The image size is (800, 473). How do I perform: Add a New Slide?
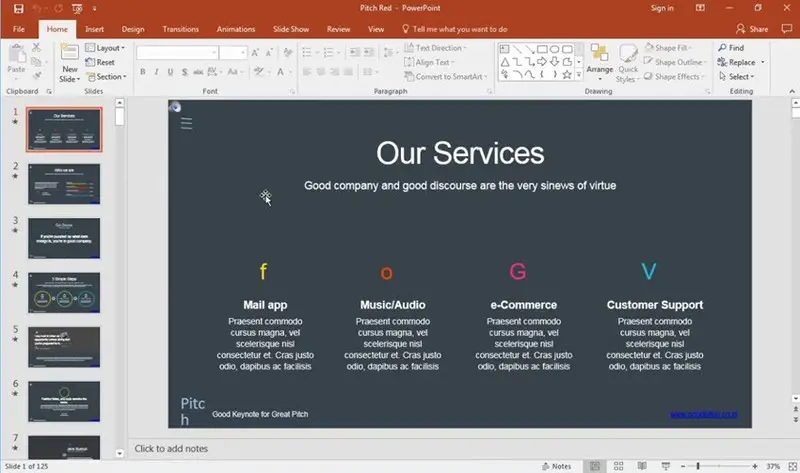point(69,63)
